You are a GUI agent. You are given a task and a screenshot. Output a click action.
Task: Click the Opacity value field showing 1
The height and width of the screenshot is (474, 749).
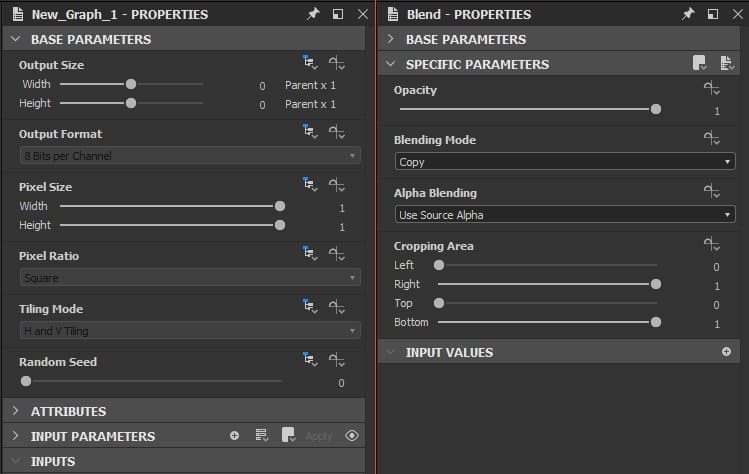[717, 111]
